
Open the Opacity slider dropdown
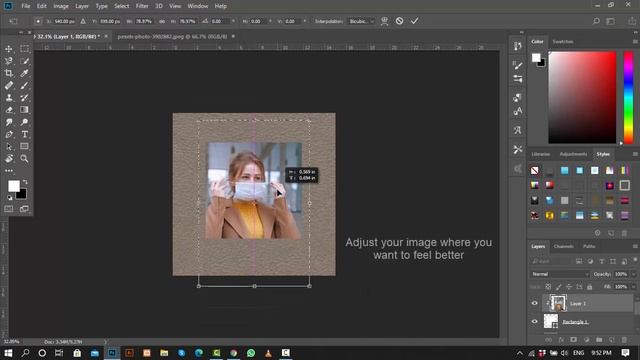click(x=633, y=274)
